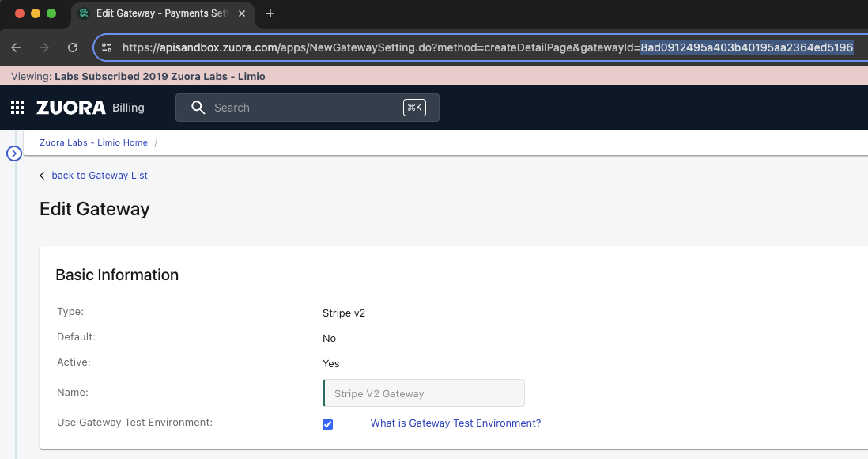Click the Zuora Billing logo
Image resolution: width=868 pixels, height=459 pixels.
point(90,108)
